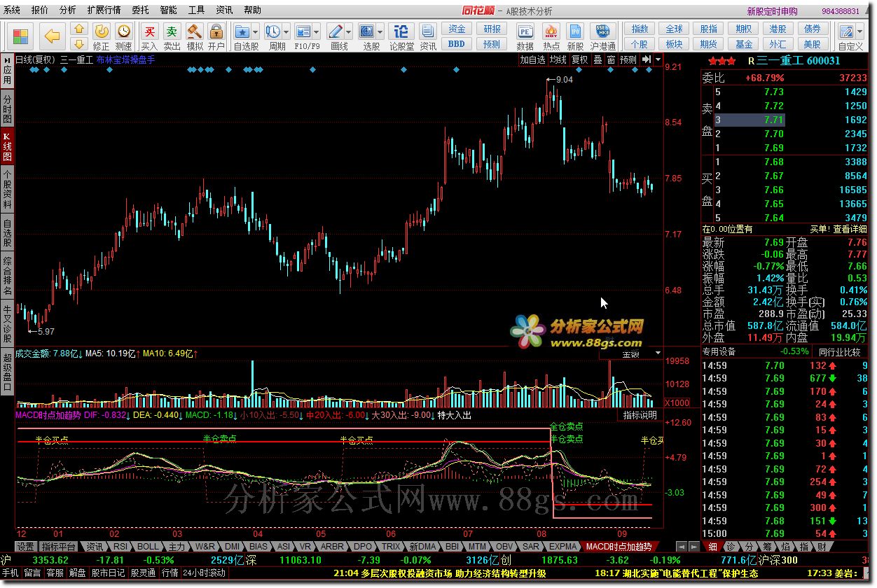Toggle 均线 moving averages display
877x588 pixels.
[x=558, y=59]
